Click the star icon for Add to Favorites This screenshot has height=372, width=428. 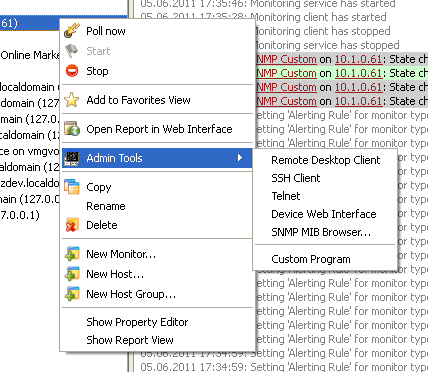click(x=72, y=100)
